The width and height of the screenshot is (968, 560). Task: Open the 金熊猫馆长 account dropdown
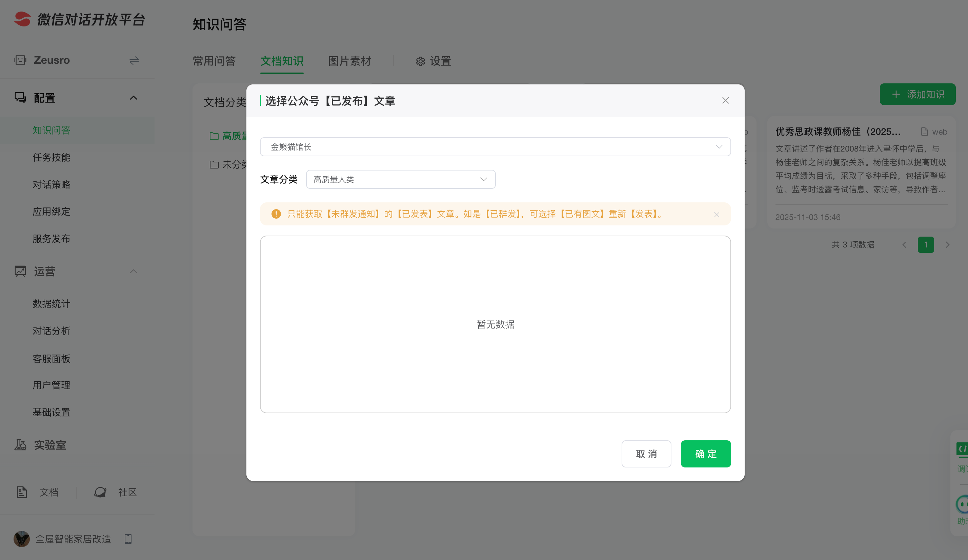495,147
